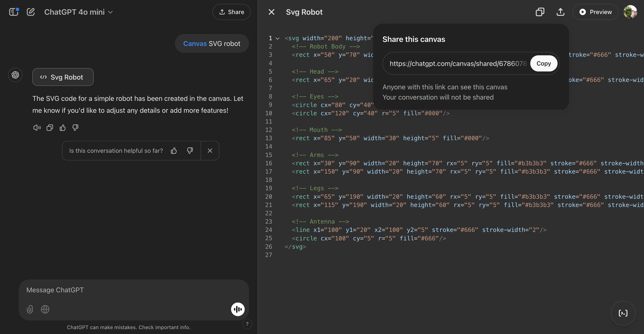This screenshot has width=644, height=334.
Task: Dismiss the conversation feedback prompt
Action: 210,151
